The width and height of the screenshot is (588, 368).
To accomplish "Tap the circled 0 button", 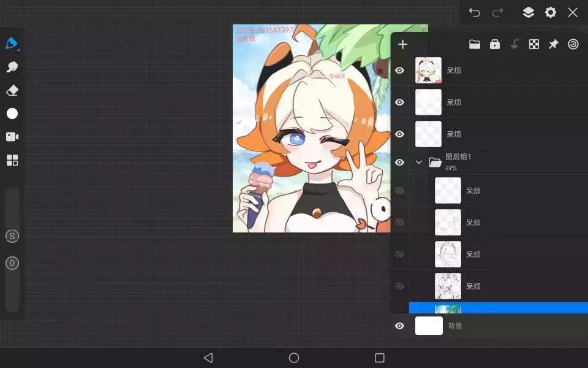I will (12, 263).
